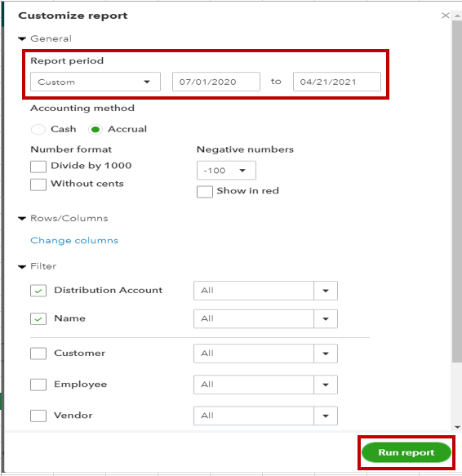Uncheck the Distribution Account filter
The height and width of the screenshot is (476, 462).
[x=38, y=291]
